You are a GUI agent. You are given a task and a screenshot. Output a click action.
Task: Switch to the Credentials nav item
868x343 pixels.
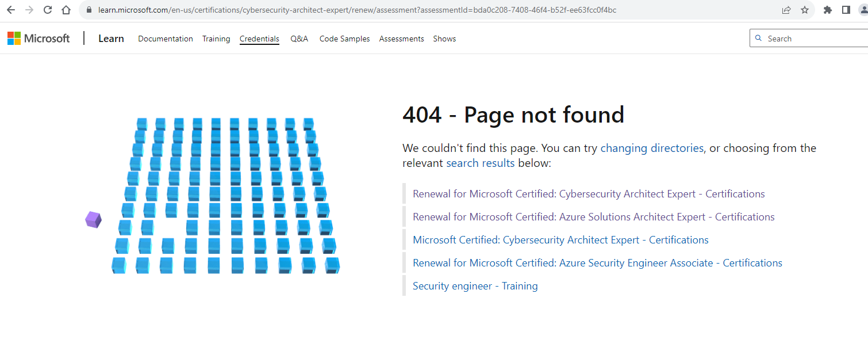tap(259, 38)
